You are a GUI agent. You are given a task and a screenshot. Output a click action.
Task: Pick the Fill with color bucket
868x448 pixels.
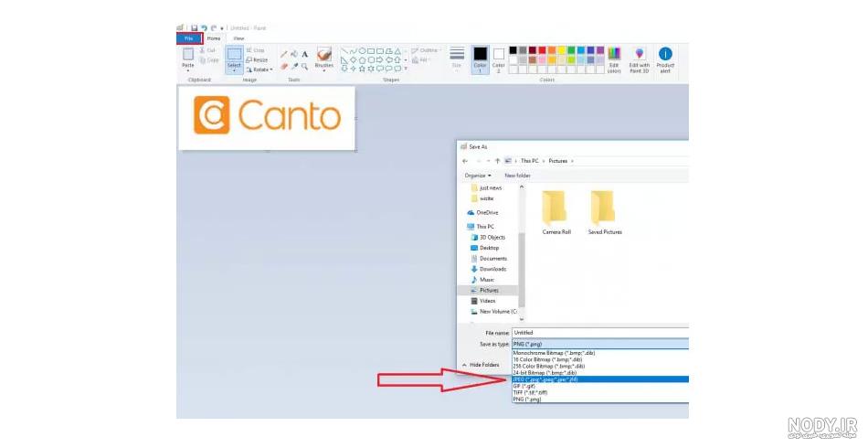[294, 54]
